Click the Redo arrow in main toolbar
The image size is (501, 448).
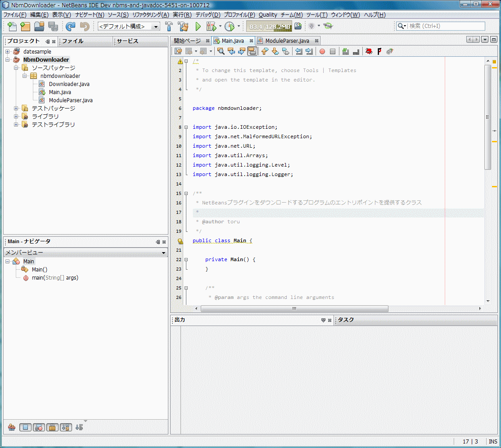pos(70,26)
